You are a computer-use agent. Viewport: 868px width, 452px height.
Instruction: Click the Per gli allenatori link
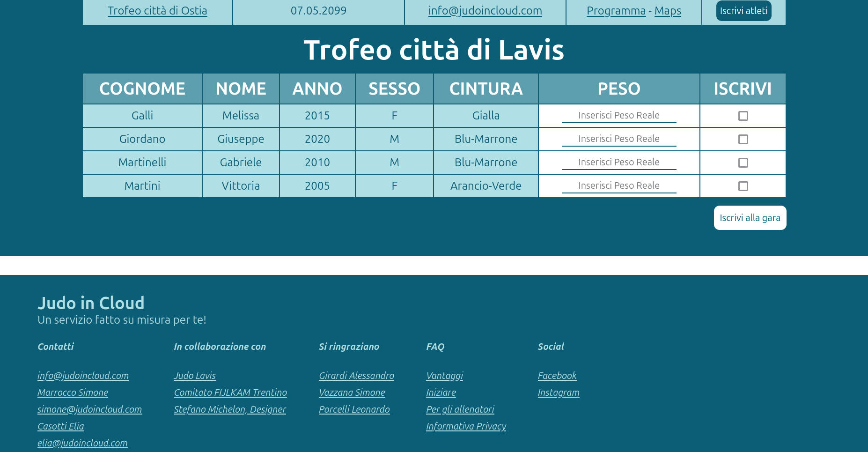(460, 409)
